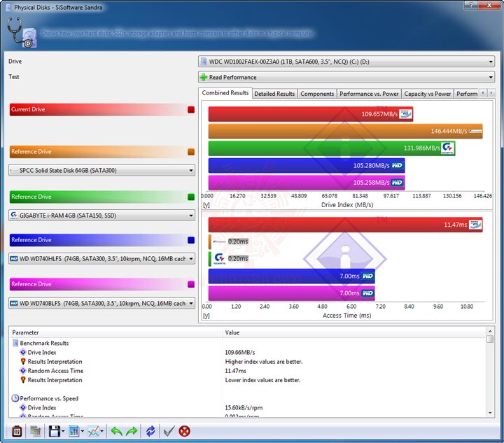The height and width of the screenshot is (443, 504).
Task: Click the [y] label under Access Time chart
Action: (206, 316)
